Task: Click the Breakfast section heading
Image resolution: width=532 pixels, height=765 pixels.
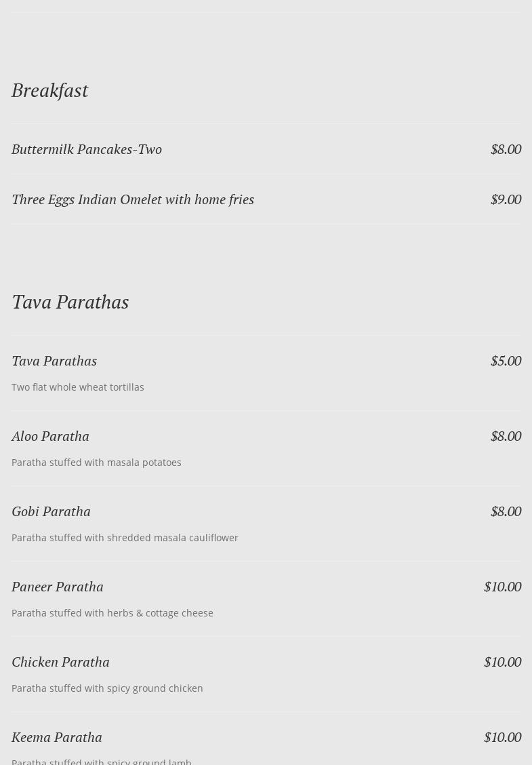Action: pos(49,90)
